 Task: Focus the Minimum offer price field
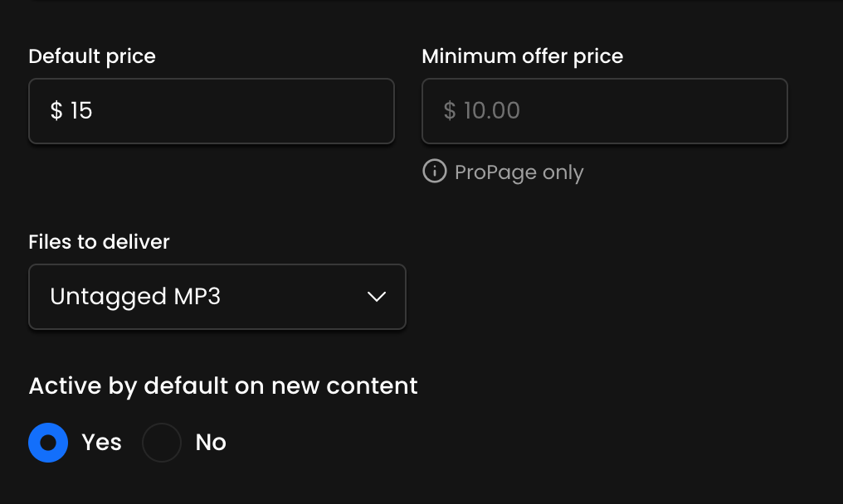(604, 111)
